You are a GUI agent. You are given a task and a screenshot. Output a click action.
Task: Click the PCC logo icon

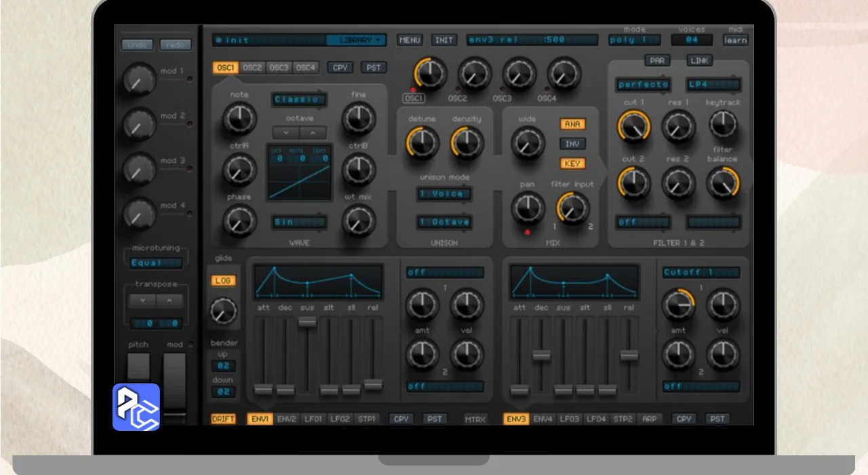click(136, 407)
